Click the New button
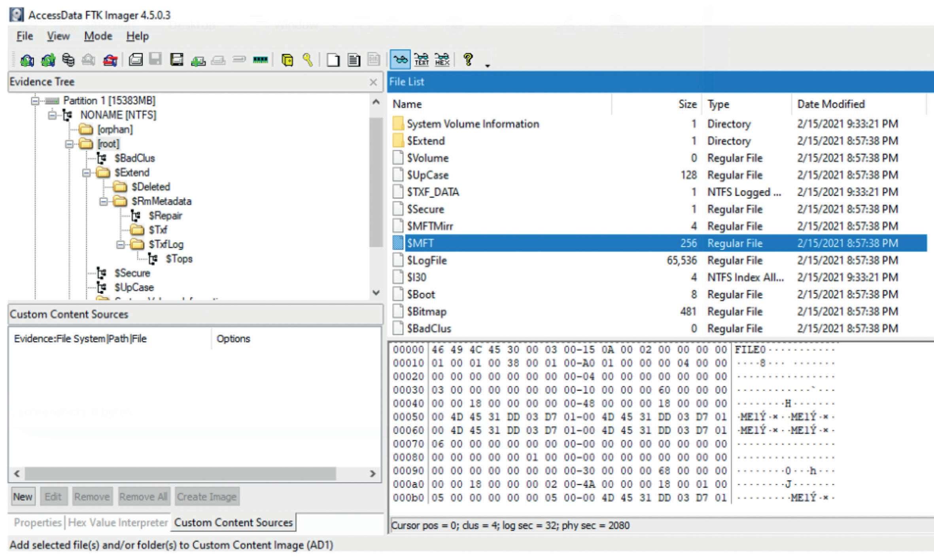This screenshot has width=934, height=560. pyautogui.click(x=23, y=497)
